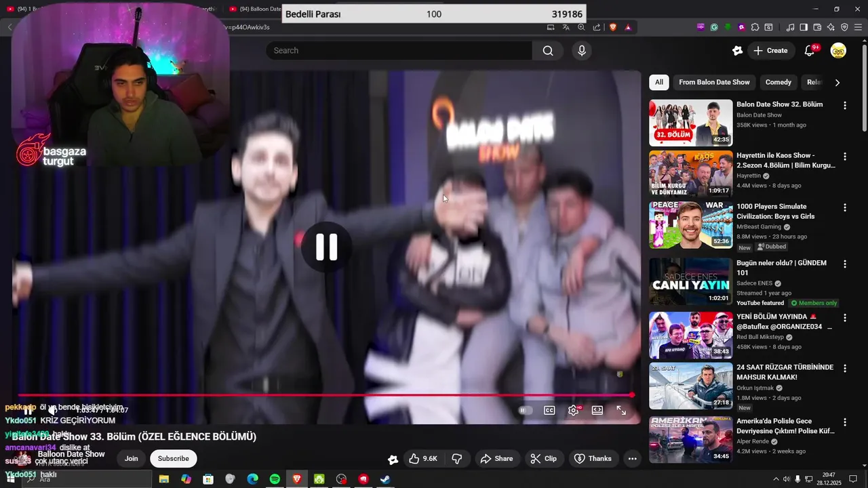Open the menu for 1000 Players Simulate Civilization
The image size is (868, 488).
click(x=845, y=207)
